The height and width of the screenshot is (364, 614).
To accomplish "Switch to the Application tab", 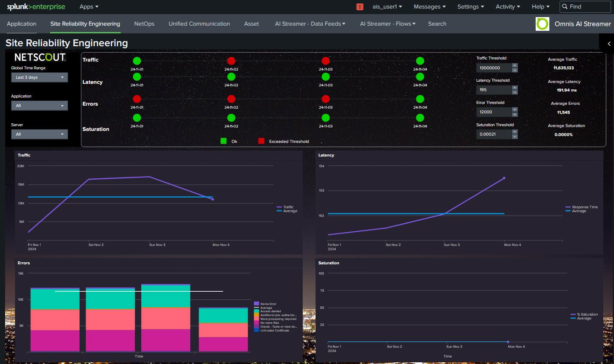I will click(21, 24).
